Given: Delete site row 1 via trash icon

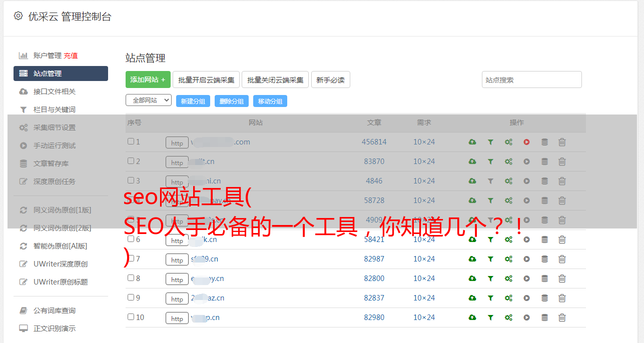Looking at the screenshot, I should (x=562, y=142).
